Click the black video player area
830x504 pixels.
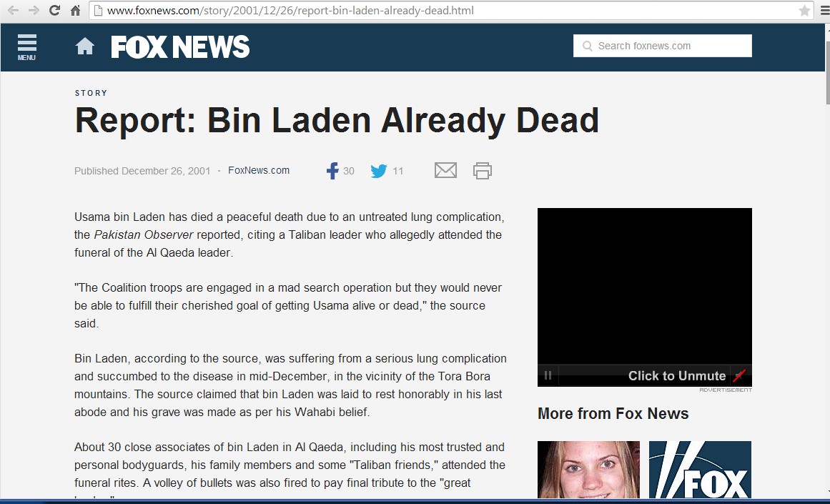(x=645, y=286)
